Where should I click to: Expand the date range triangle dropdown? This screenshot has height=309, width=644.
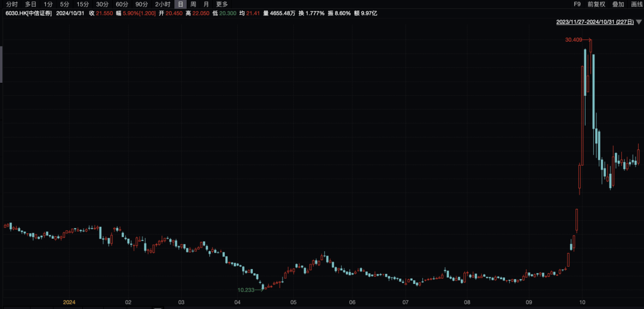coord(639,21)
